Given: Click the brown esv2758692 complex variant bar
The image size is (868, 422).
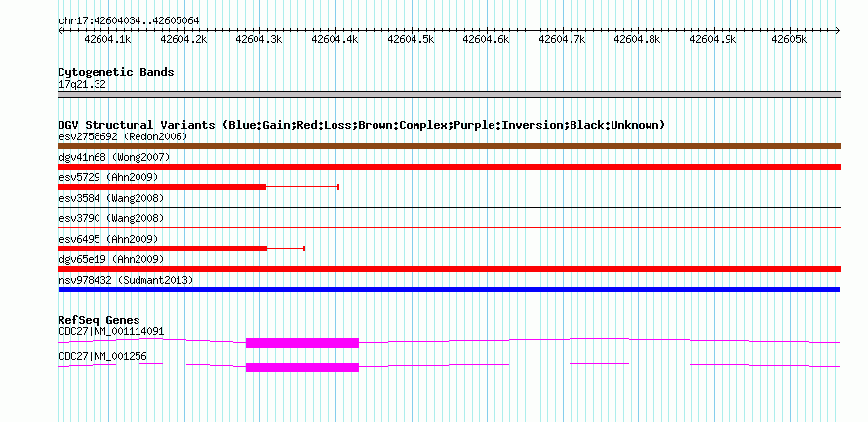Looking at the screenshot, I should tap(449, 146).
